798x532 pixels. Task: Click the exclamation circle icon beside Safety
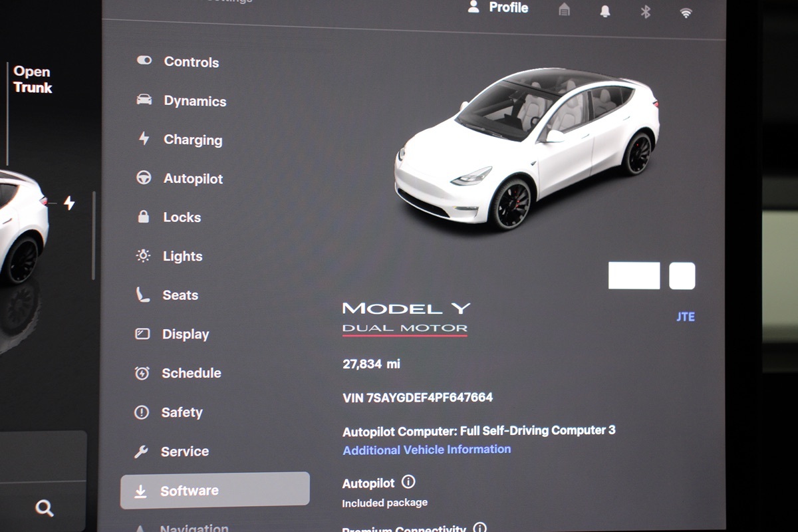(142, 412)
